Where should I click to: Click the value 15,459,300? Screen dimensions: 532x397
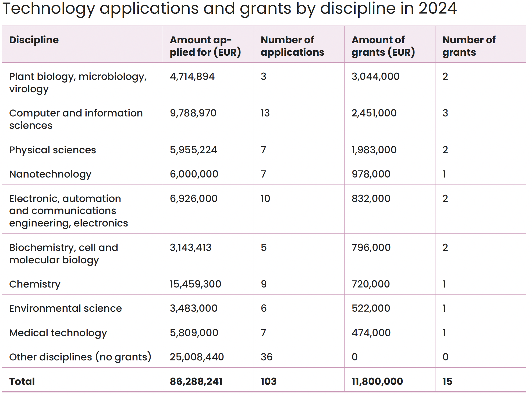pos(195,284)
